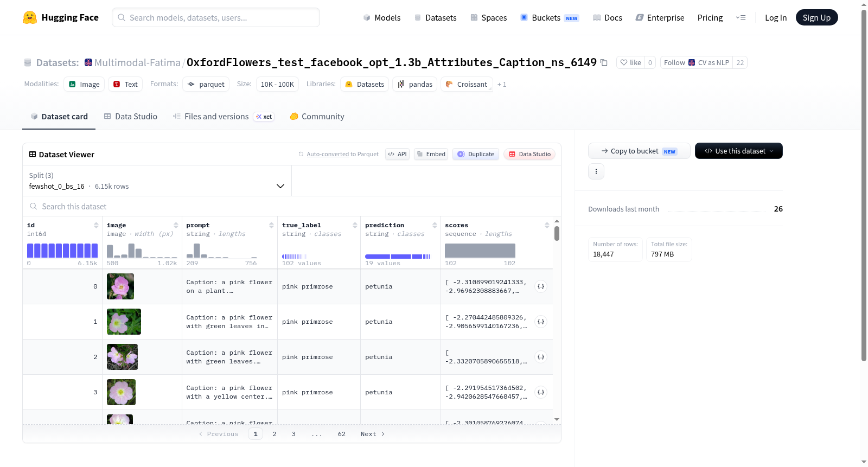This screenshot has width=868, height=467.
Task: Click the Sign Up button
Action: point(816,17)
